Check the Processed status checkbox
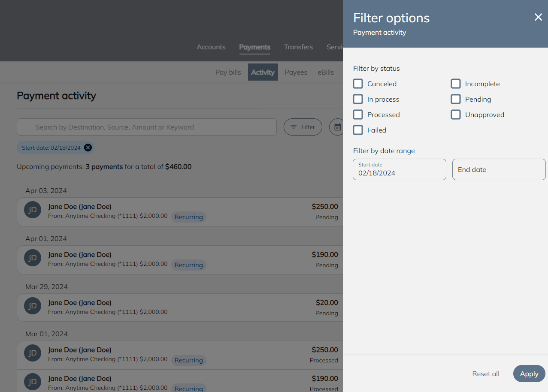The height and width of the screenshot is (392, 548). point(358,115)
